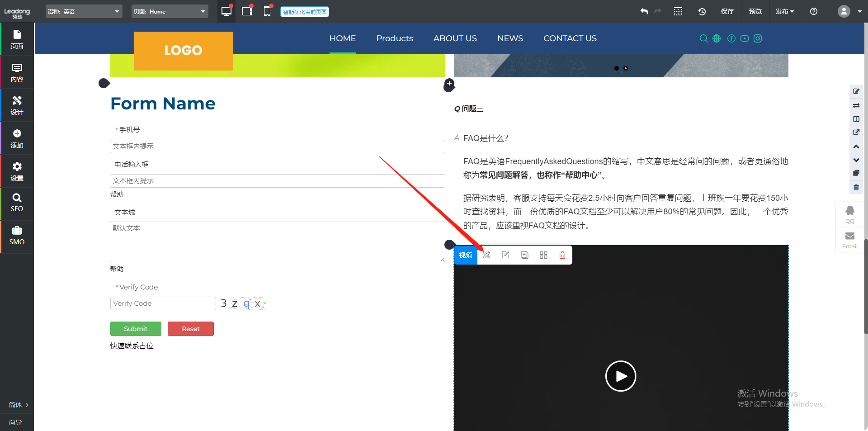The image size is (868, 431).
Task: Click the undo arrow in the top toolbar
Action: point(644,11)
